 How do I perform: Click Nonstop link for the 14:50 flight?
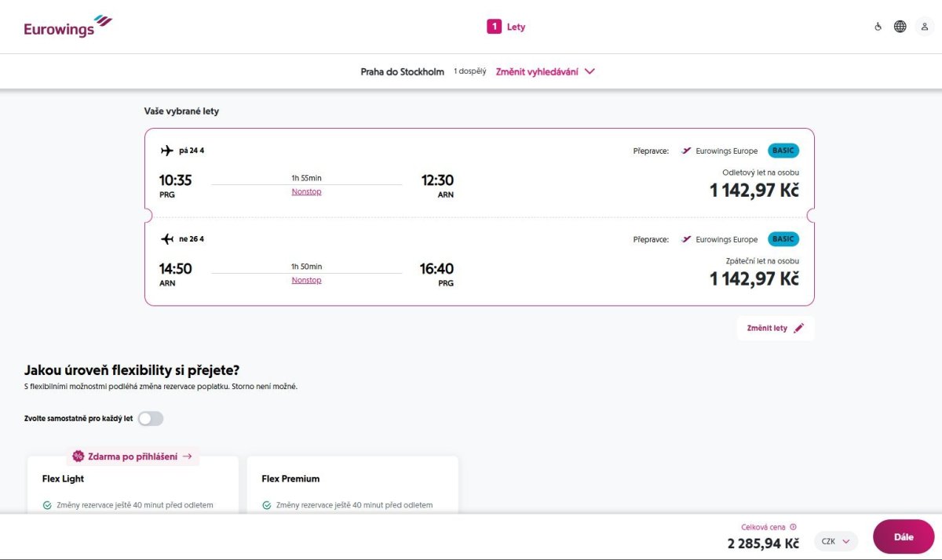(x=306, y=281)
